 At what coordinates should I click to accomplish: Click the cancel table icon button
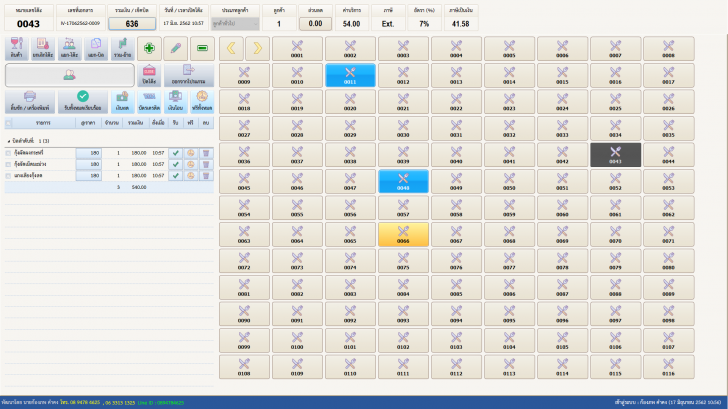click(43, 48)
